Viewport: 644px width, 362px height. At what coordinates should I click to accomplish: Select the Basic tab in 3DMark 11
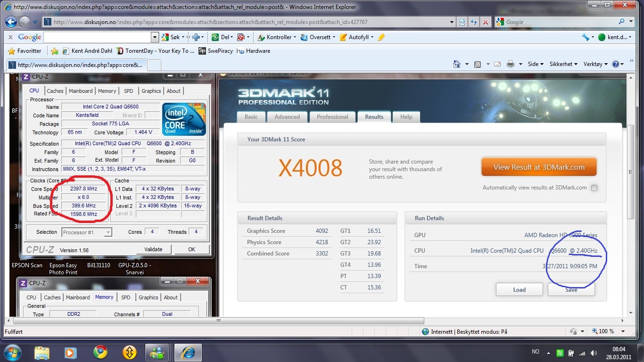(251, 117)
